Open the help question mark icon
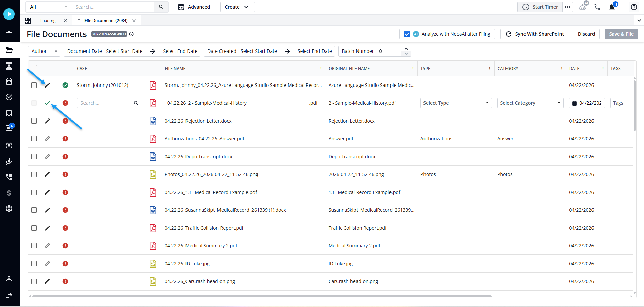Viewport: 644px width, 307px height. pos(634,7)
